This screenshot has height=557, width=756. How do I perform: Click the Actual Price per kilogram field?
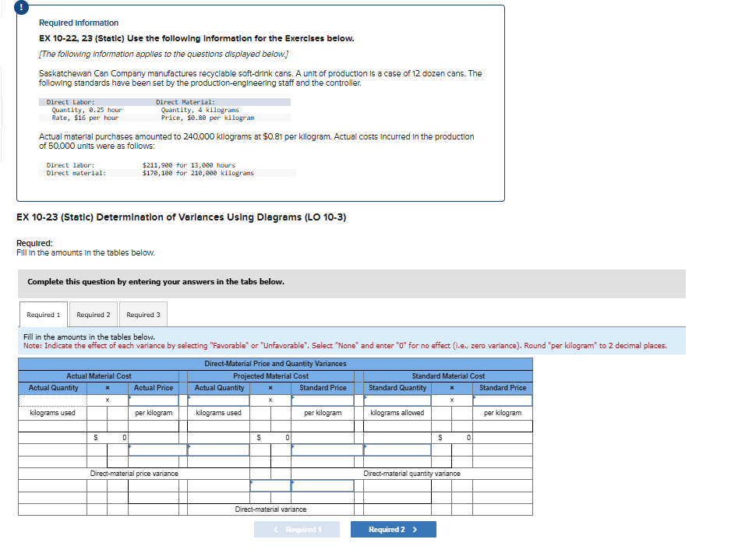153,399
